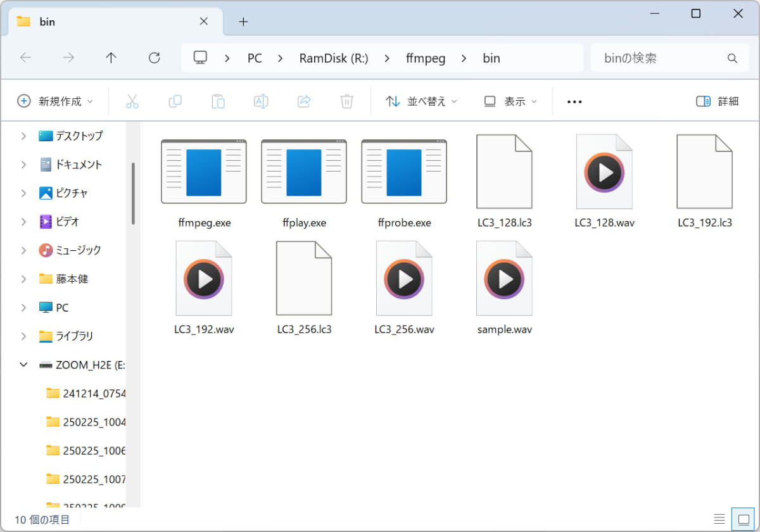Image resolution: width=760 pixels, height=532 pixels.
Task: Go back with the left arrow
Action: pos(26,58)
